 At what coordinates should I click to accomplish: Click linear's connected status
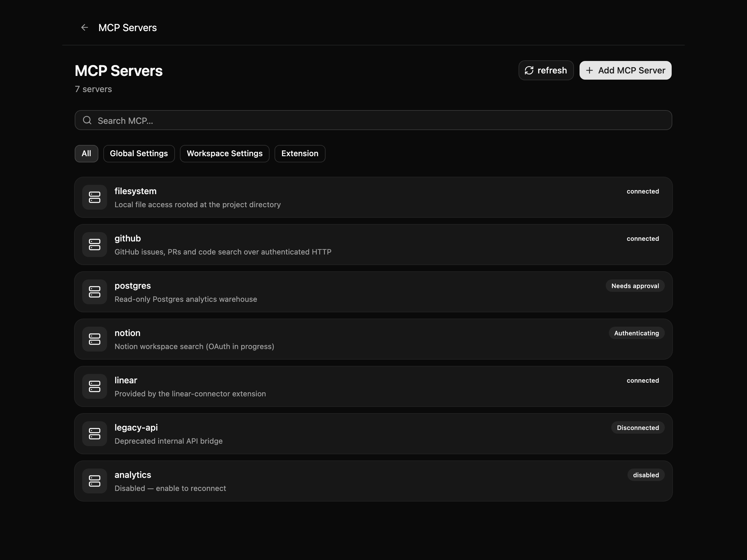coord(643,380)
